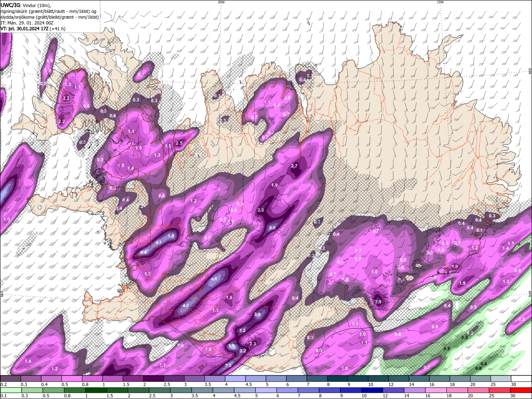Click the initial time 'IT: Mán. 29. 01. 2024 00Z'
Image resolution: width=532 pixels, height=399 pixels.
tap(27, 23)
